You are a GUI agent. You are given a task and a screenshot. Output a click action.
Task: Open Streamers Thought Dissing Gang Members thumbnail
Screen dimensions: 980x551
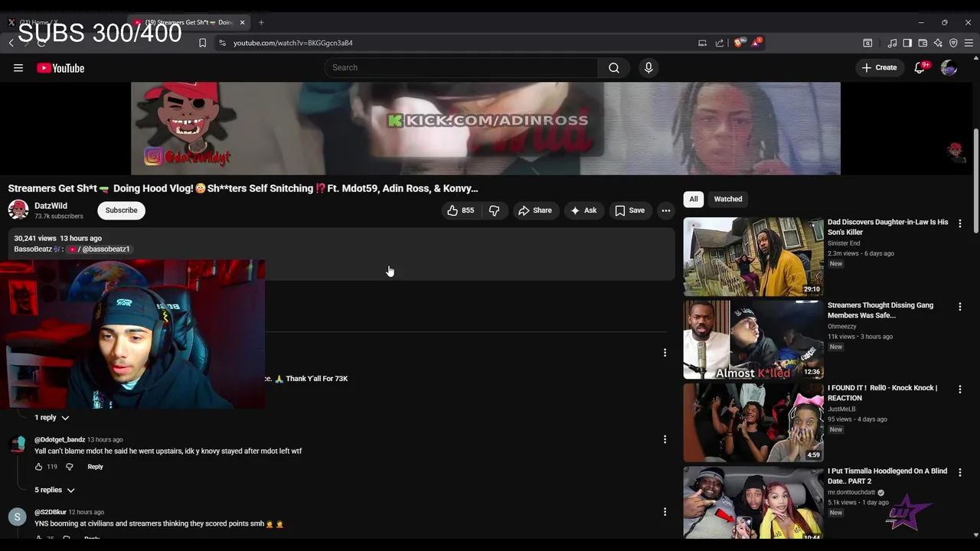pyautogui.click(x=753, y=340)
